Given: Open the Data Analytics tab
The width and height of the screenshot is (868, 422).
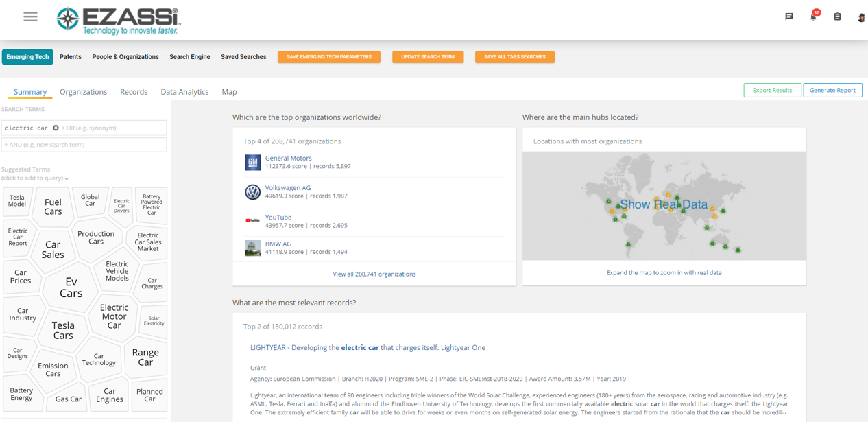Looking at the screenshot, I should pyautogui.click(x=184, y=92).
